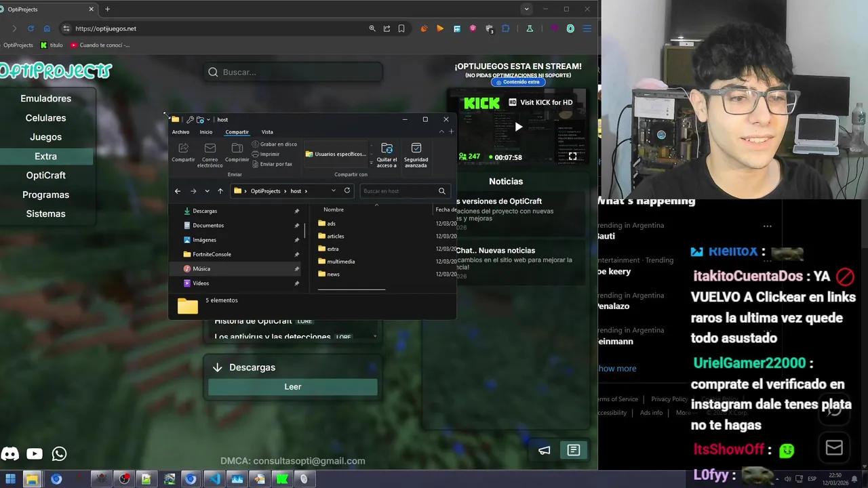Open browser extensions puzzle icon

pyautogui.click(x=505, y=28)
